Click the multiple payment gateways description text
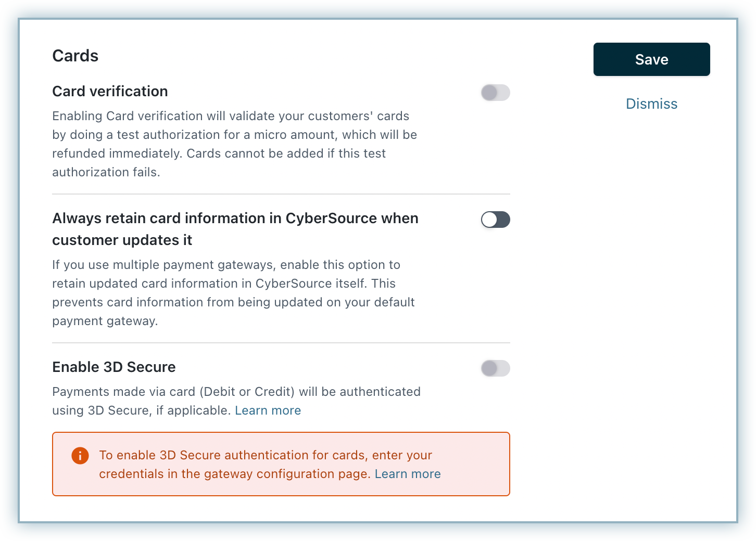 (233, 293)
